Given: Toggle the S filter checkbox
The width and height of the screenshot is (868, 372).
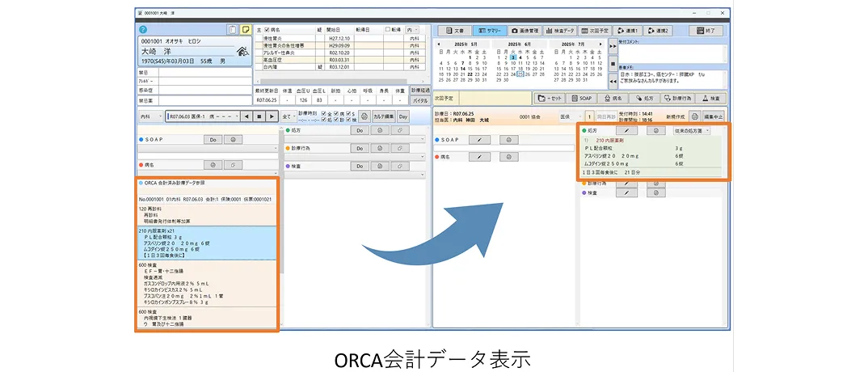Looking at the screenshot, I should [348, 113].
